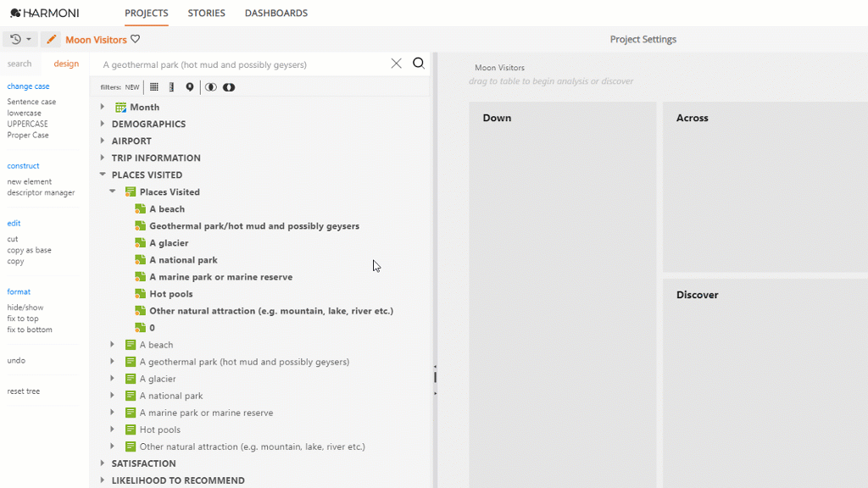Click the icon beside Geothermal park/hot mud
Image resolution: width=868 pixels, height=488 pixels.
tap(140, 225)
